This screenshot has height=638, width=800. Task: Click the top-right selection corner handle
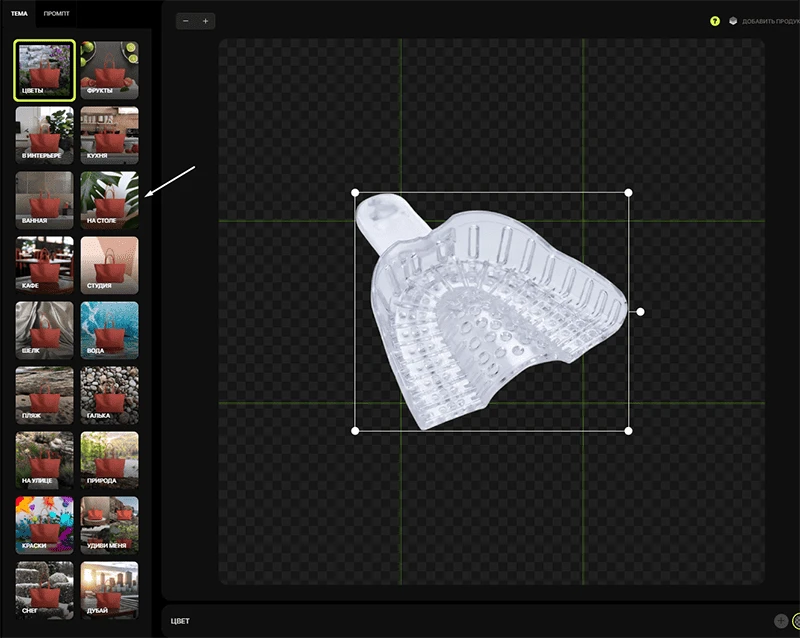tap(629, 192)
